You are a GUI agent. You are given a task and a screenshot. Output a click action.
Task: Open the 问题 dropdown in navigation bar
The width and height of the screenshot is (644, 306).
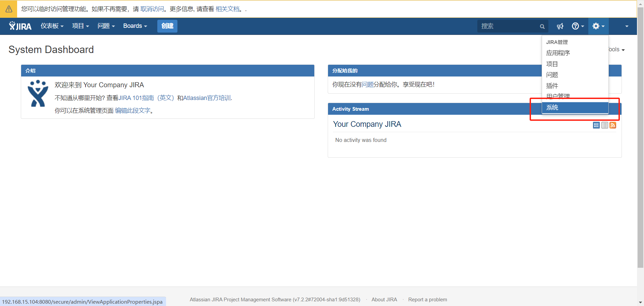pyautogui.click(x=106, y=26)
